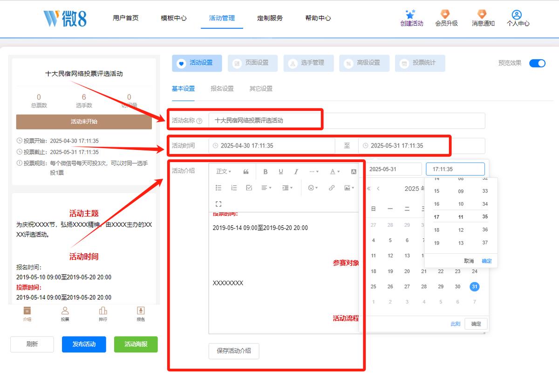This screenshot has height=392, width=559.
Task: Open 模板中心 in top navigation
Action: pyautogui.click(x=174, y=18)
